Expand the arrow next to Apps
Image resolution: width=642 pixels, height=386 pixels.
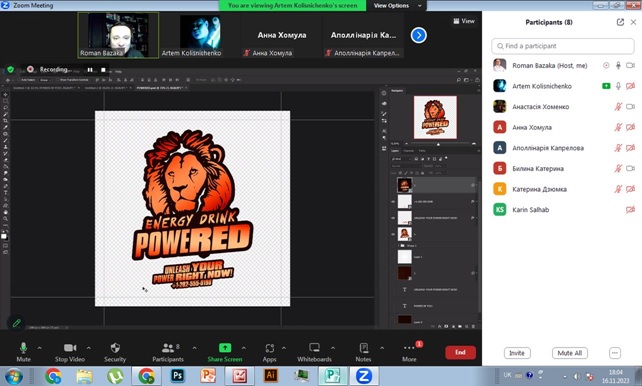tap(284, 348)
